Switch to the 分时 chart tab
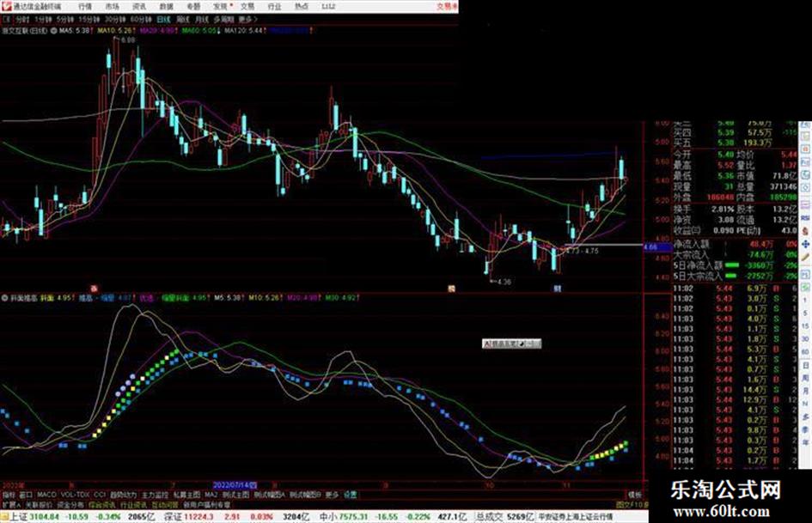The width and height of the screenshot is (812, 523). click(21, 19)
